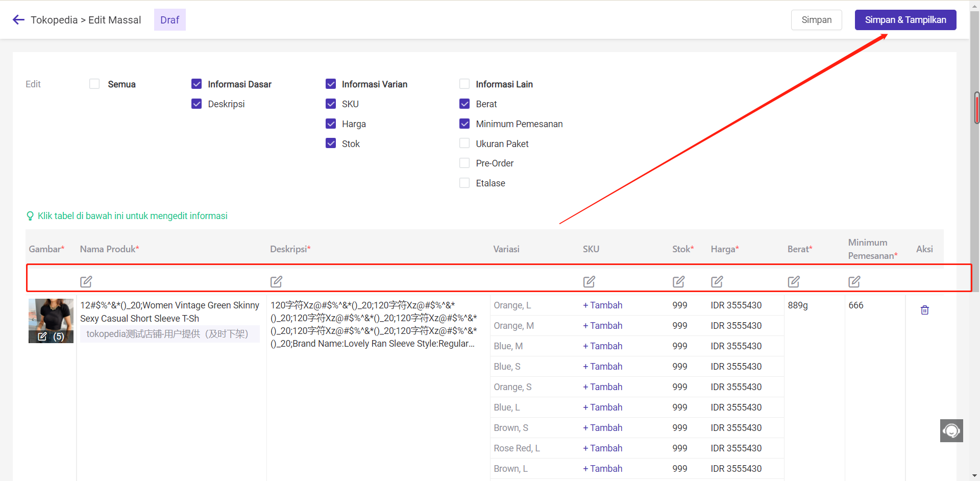The width and height of the screenshot is (980, 481).
Task: Enable the Pre-Order checkbox
Action: click(464, 163)
